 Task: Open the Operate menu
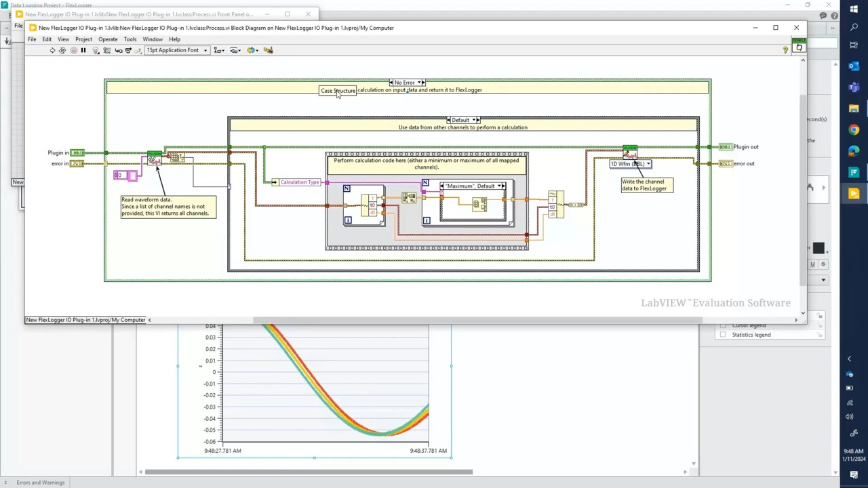coord(108,39)
